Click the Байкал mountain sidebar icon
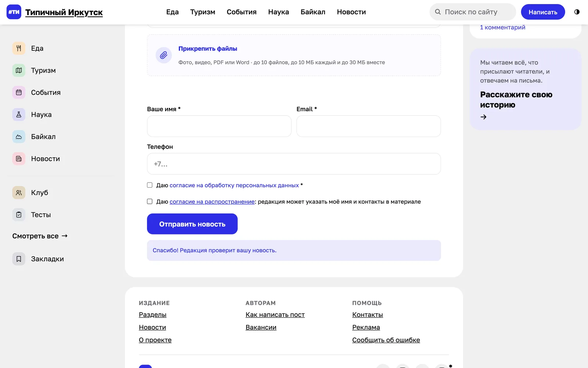588x368 pixels. point(19,137)
